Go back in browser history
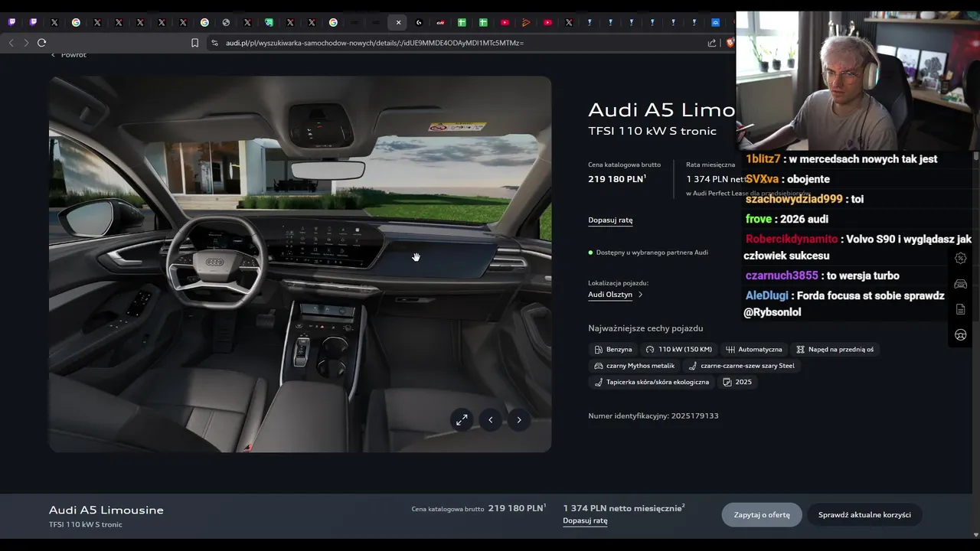 (x=11, y=43)
